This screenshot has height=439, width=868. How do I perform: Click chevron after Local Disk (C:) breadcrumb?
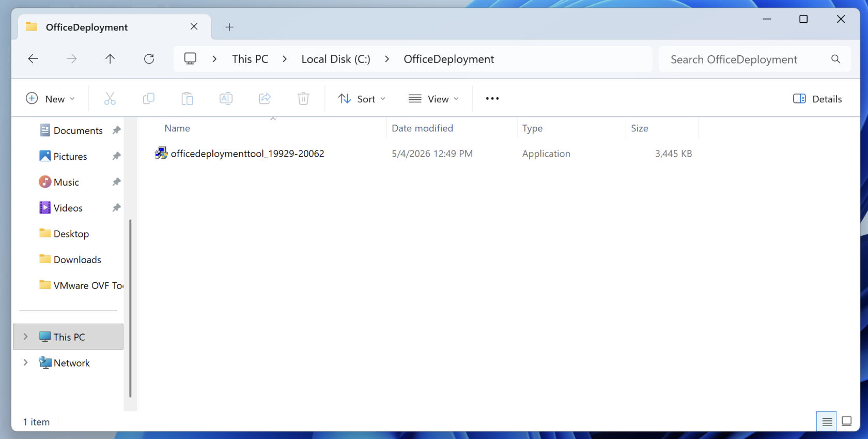[387, 59]
